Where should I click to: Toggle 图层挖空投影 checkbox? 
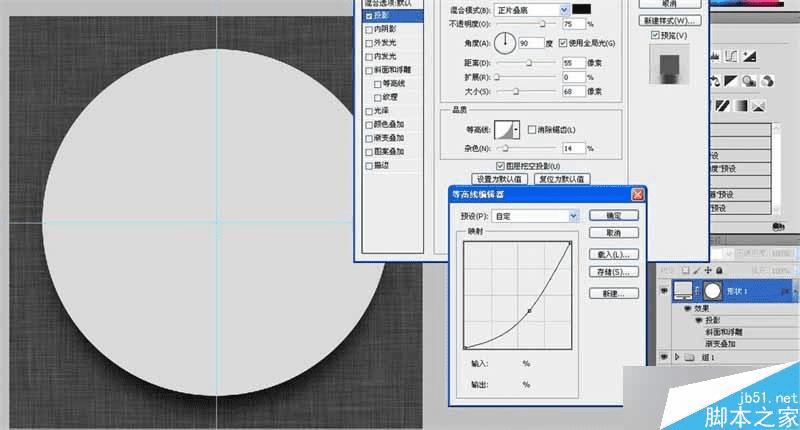500,166
